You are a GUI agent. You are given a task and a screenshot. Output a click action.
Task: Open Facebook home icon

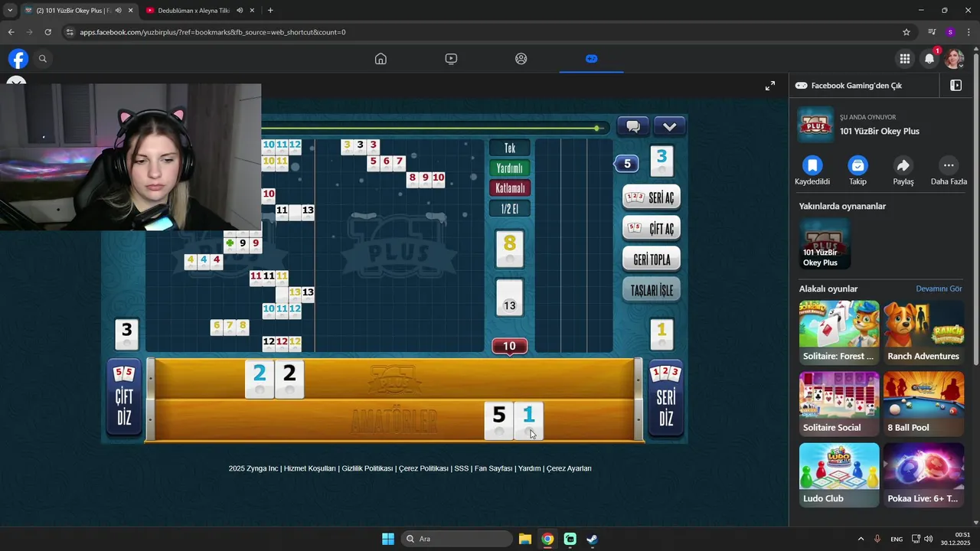pyautogui.click(x=381, y=59)
